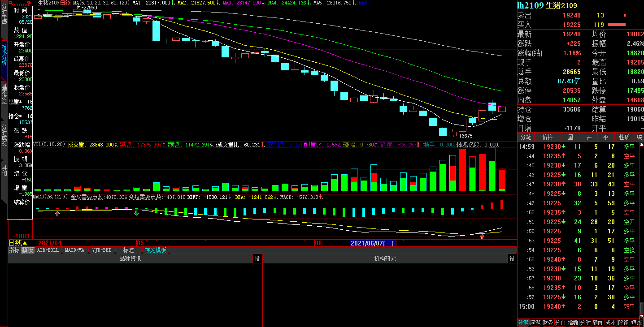
Task: Click the 最高 value 19285
Action: [x=634, y=63]
